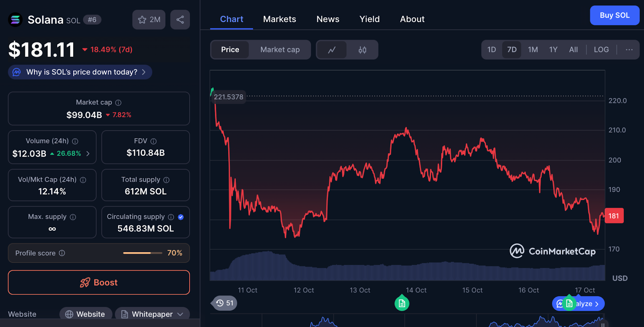Expand the Whitepaper dropdown
Image resolution: width=644 pixels, height=327 pixels.
click(x=180, y=314)
